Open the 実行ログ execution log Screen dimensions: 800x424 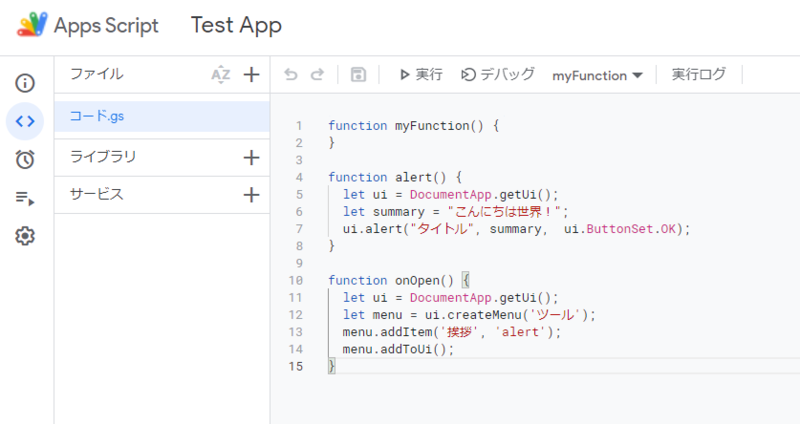pos(698,74)
